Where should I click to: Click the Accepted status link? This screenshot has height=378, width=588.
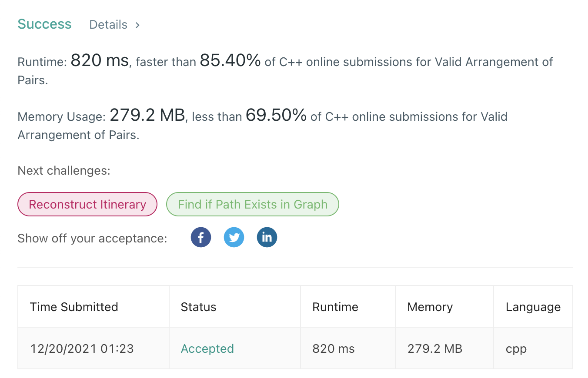coord(207,348)
